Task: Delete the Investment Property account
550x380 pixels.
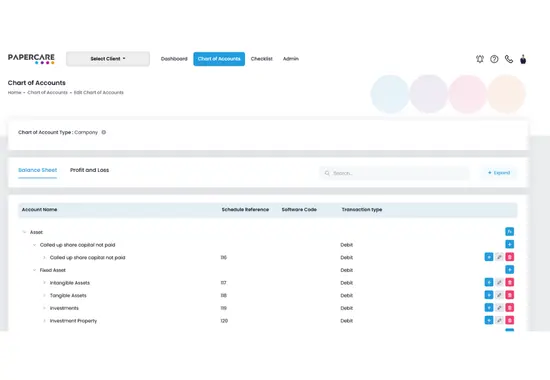Action: [x=510, y=320]
